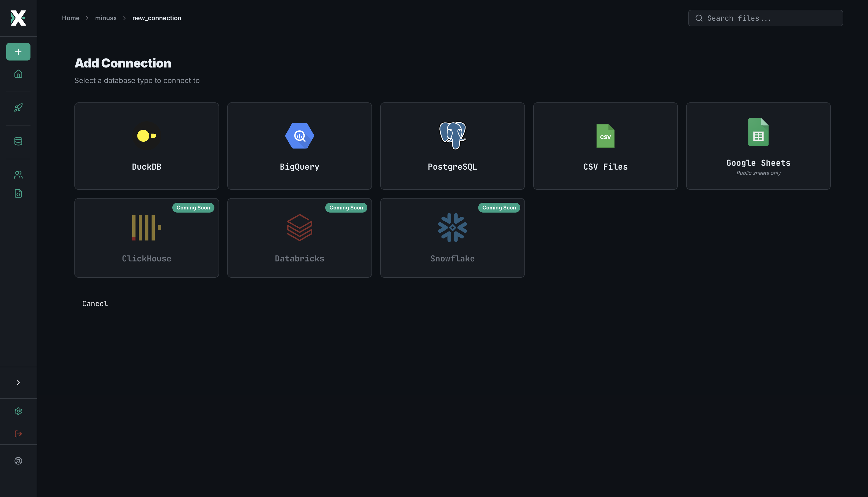Click the BigQuery hexagon logo icon

pos(299,136)
